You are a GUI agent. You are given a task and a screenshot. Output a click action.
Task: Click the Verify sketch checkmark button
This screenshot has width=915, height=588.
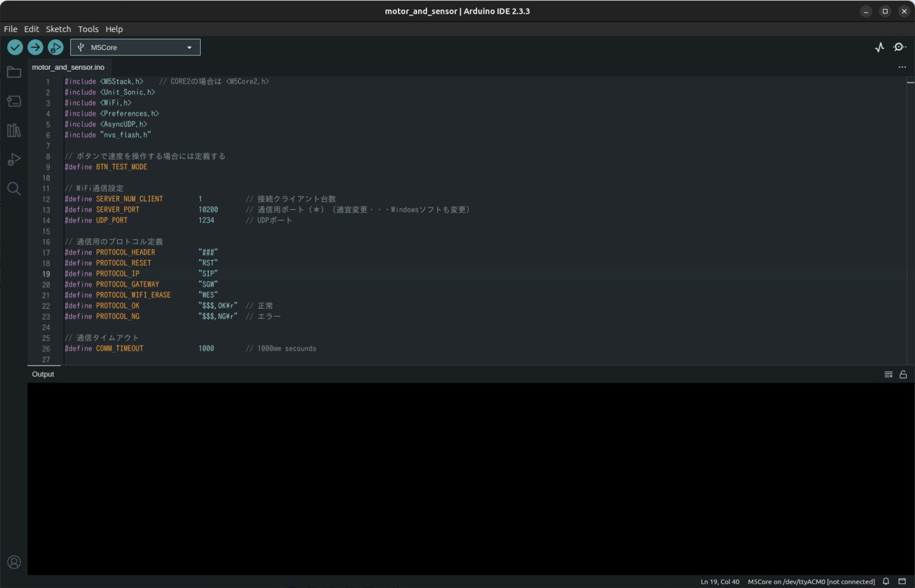click(x=15, y=48)
